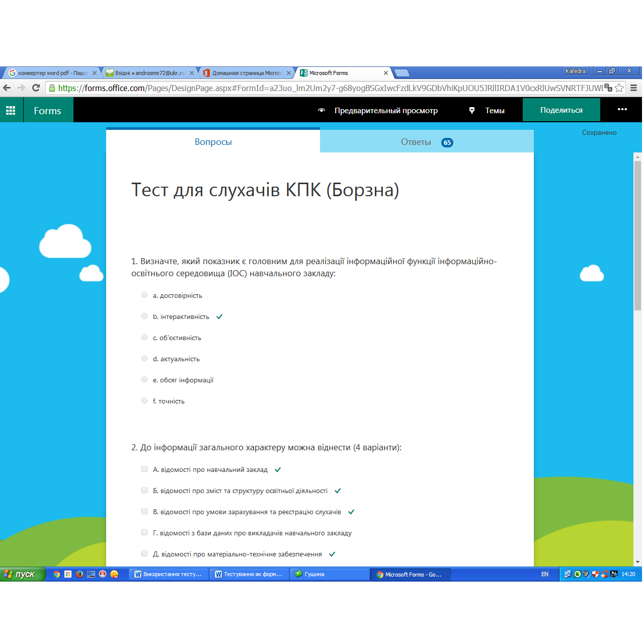Click the browser reload icon
The width and height of the screenshot is (644, 644).
(x=35, y=88)
